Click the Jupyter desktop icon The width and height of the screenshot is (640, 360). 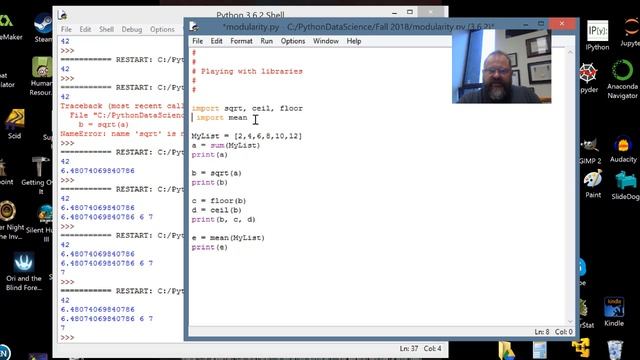pyautogui.click(x=631, y=33)
